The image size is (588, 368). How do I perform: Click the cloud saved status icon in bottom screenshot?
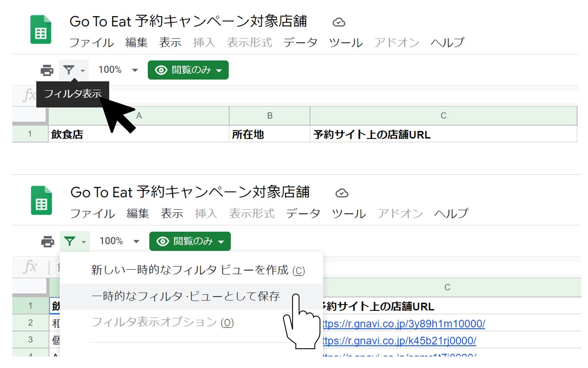[341, 193]
